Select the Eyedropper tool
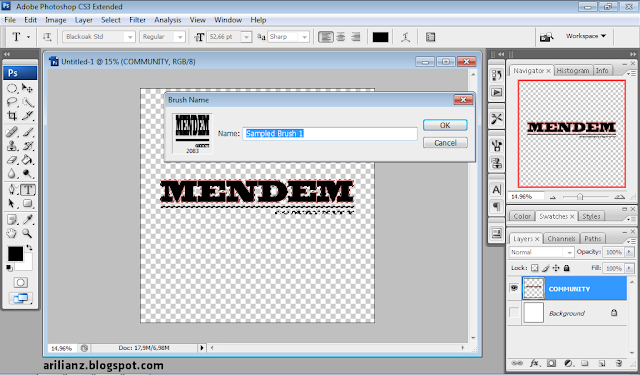Screen dimensions: 640x375 pyautogui.click(x=27, y=220)
